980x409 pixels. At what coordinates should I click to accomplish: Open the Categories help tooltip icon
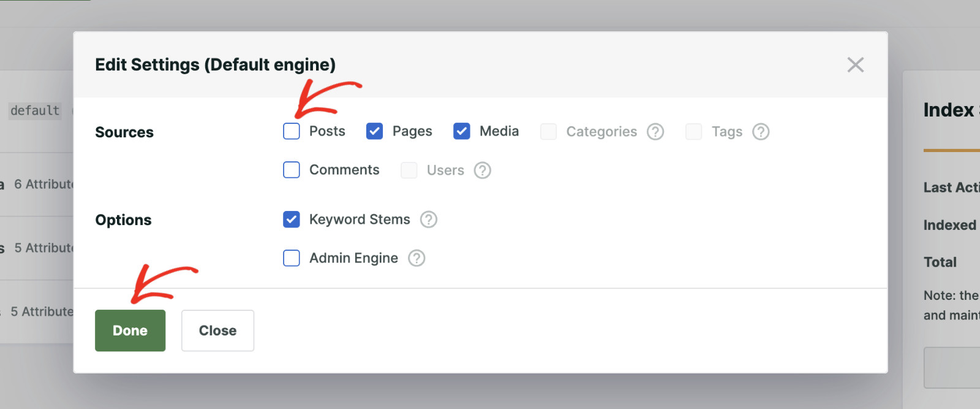[655, 131]
